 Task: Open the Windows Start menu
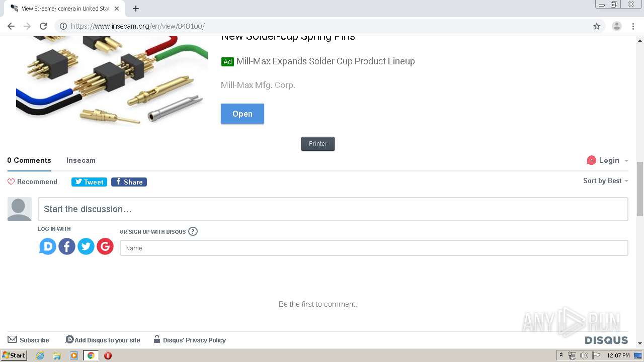tap(14, 355)
